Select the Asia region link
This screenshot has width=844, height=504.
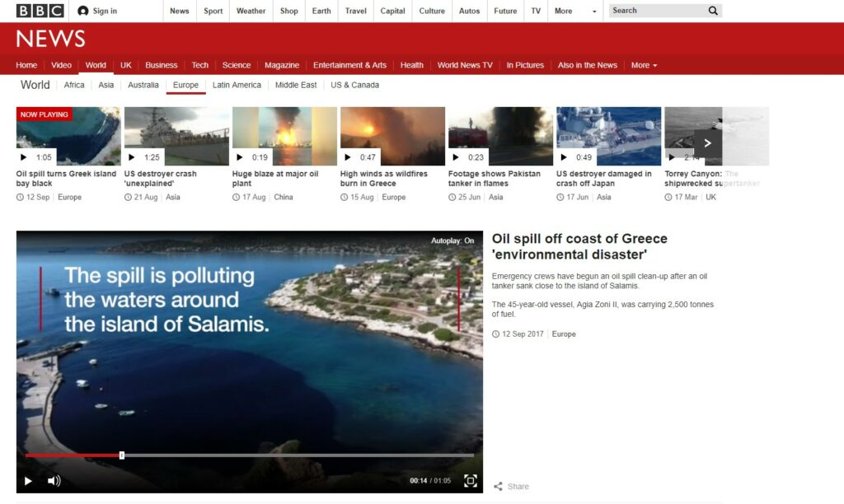[x=106, y=85]
